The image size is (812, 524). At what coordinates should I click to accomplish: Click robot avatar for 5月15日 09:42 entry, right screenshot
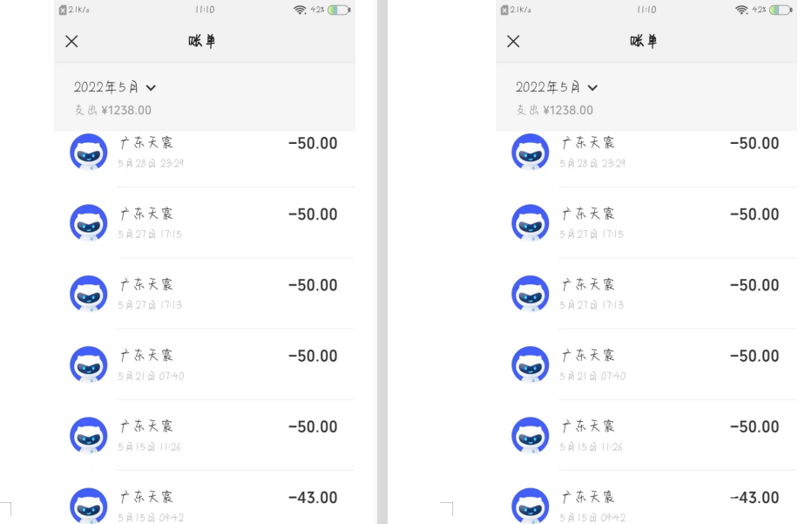point(530,505)
